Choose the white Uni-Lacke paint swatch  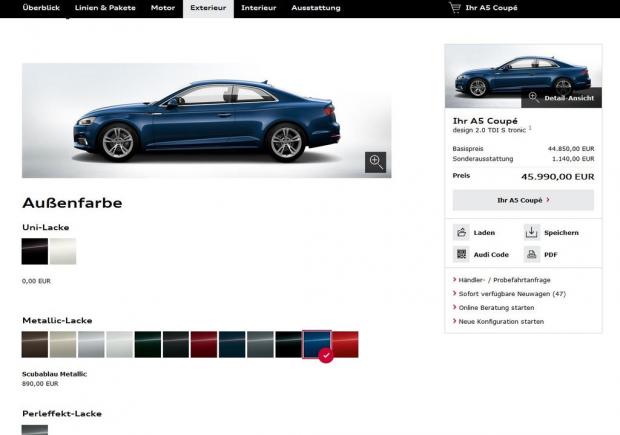coord(63,252)
